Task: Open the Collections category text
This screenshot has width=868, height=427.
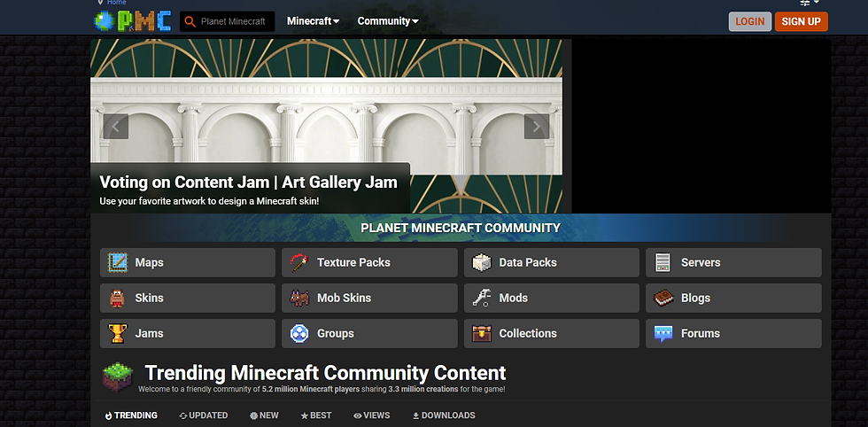Action: (528, 333)
